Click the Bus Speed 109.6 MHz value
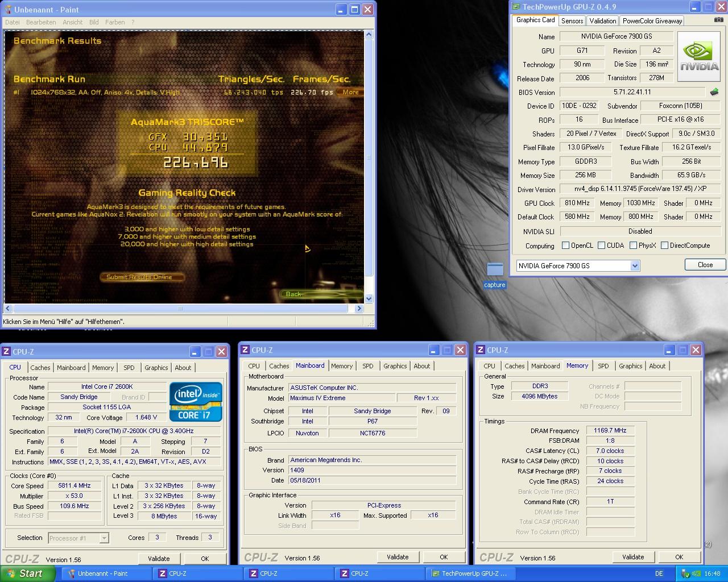This screenshot has height=582, width=728. click(x=75, y=506)
